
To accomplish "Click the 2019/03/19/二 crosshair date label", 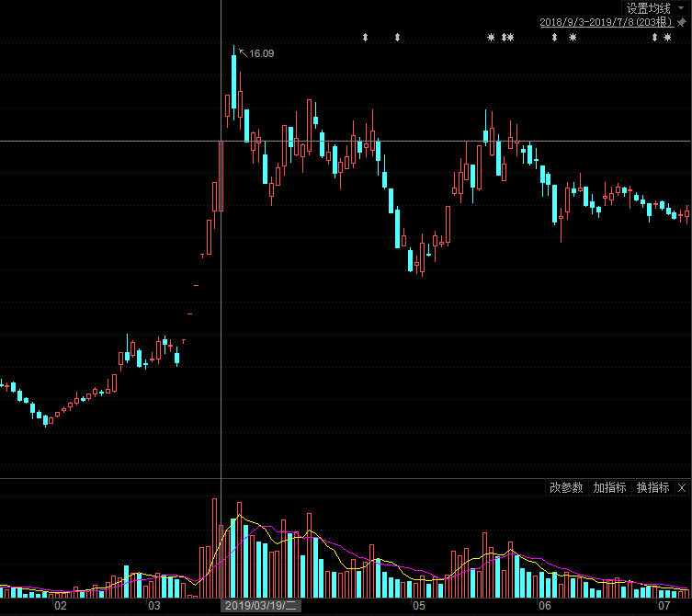I will (261, 605).
